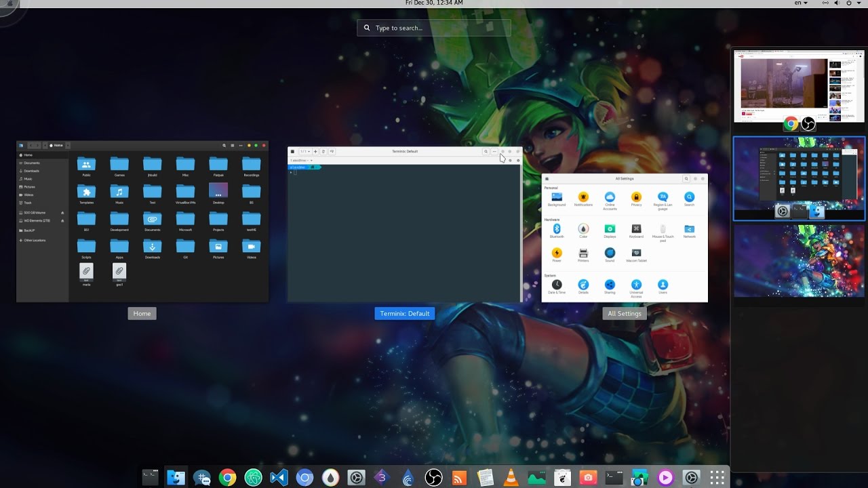Open the input source 'en' menu
Screen dimensions: 868x488
(x=801, y=3)
